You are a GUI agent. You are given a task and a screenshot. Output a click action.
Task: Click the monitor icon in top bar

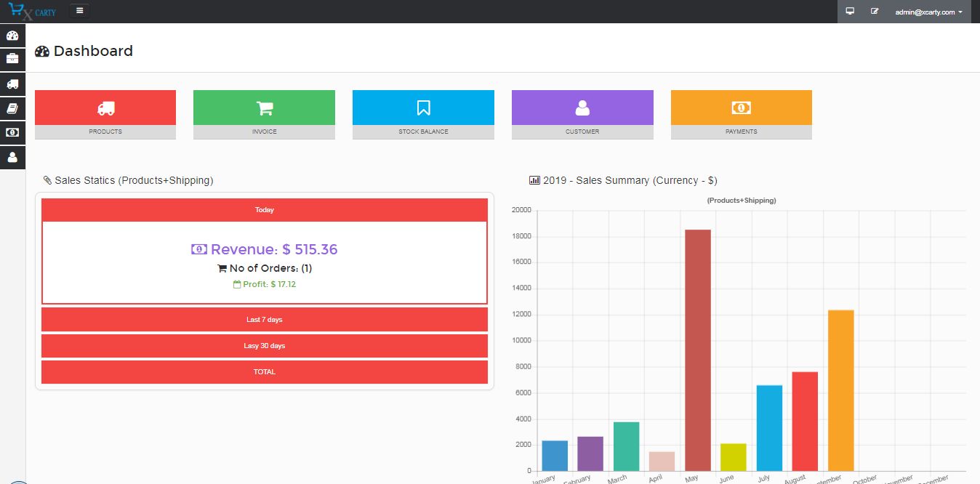click(849, 12)
